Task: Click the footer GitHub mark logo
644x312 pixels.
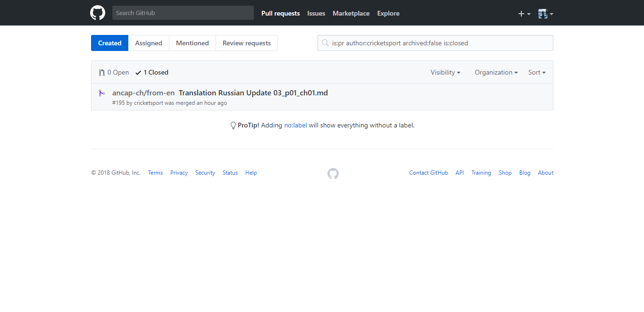Action: pos(333,174)
